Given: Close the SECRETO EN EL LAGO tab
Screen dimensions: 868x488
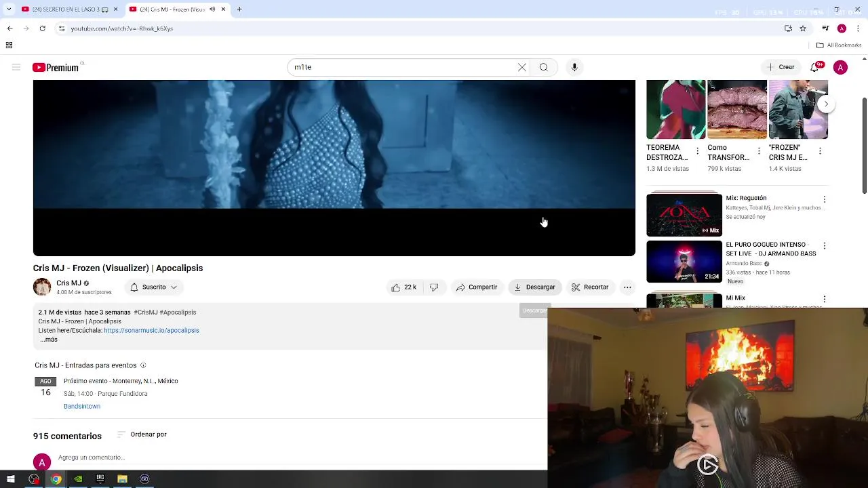Looking at the screenshot, I should 115,9.
